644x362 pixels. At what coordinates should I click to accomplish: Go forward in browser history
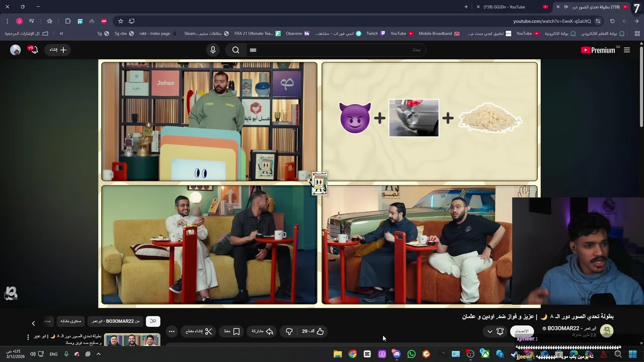point(624,21)
